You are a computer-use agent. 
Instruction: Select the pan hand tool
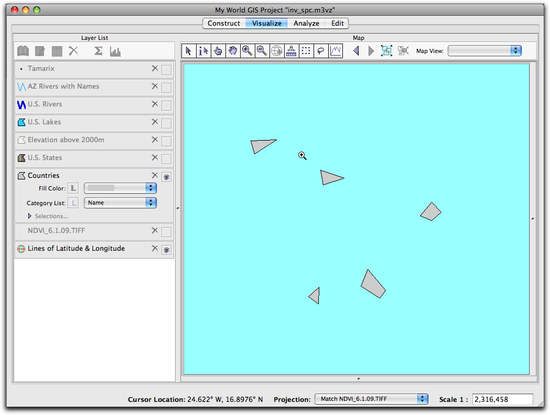[x=233, y=51]
